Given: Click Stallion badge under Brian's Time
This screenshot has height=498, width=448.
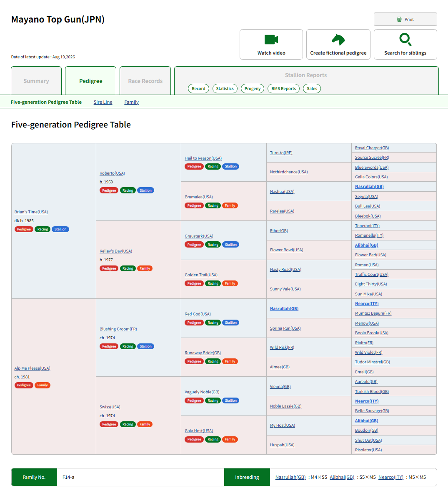Looking at the screenshot, I should coord(60,229).
